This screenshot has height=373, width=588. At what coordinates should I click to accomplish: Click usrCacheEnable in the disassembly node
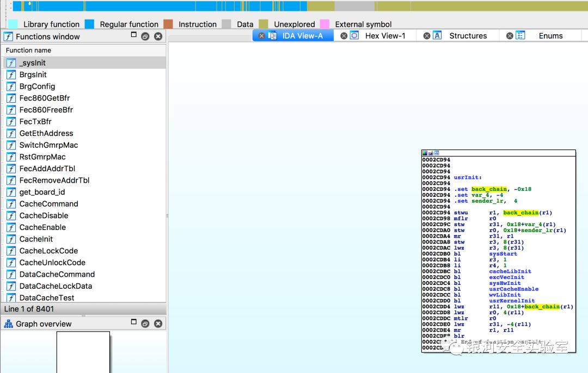(514, 289)
